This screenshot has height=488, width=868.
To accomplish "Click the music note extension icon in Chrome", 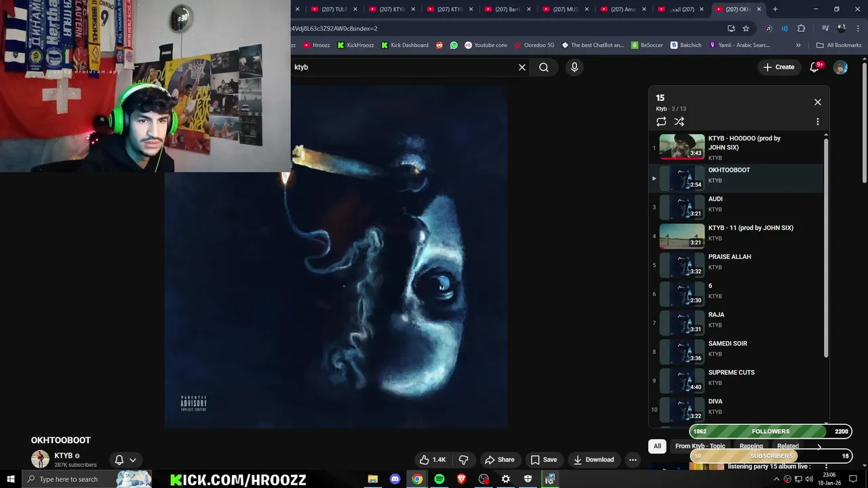I will pos(768,28).
